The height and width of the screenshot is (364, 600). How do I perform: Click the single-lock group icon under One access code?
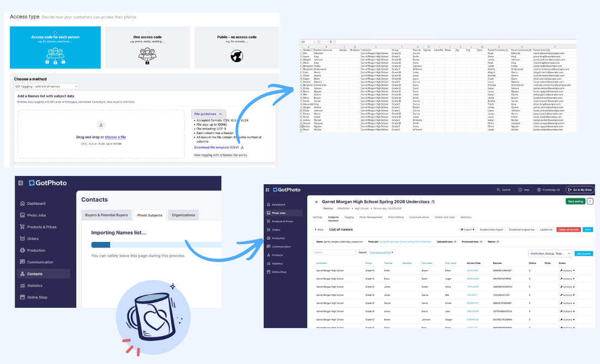point(147,56)
